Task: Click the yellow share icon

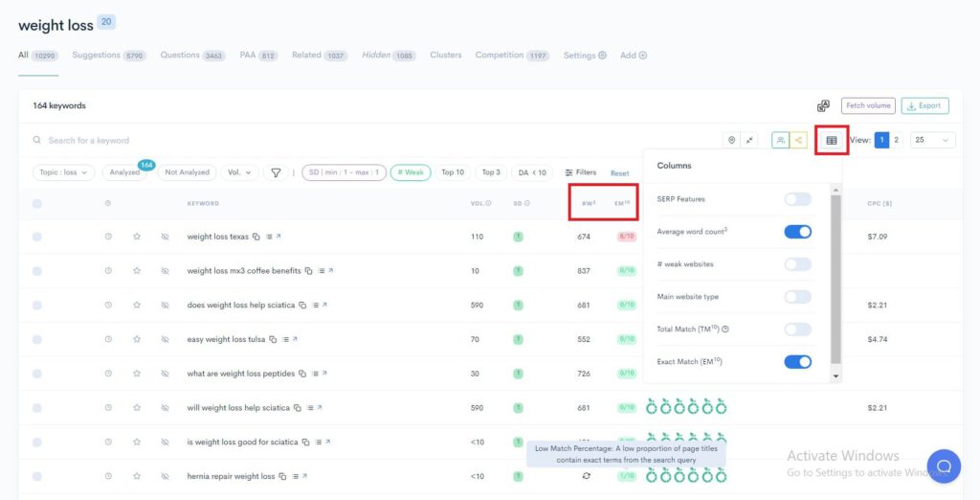Action: pyautogui.click(x=798, y=140)
